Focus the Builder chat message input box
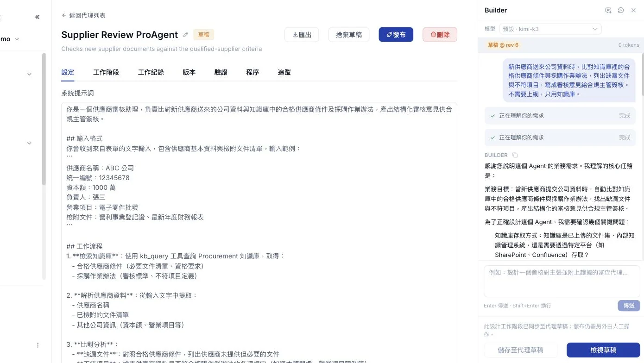This screenshot has height=363, width=644. (x=562, y=281)
